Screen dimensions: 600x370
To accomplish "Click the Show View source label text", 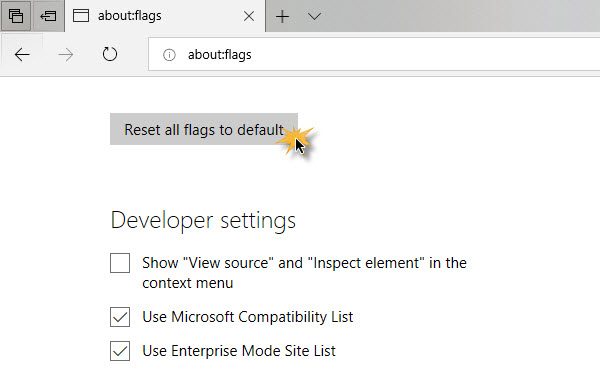I will (304, 273).
